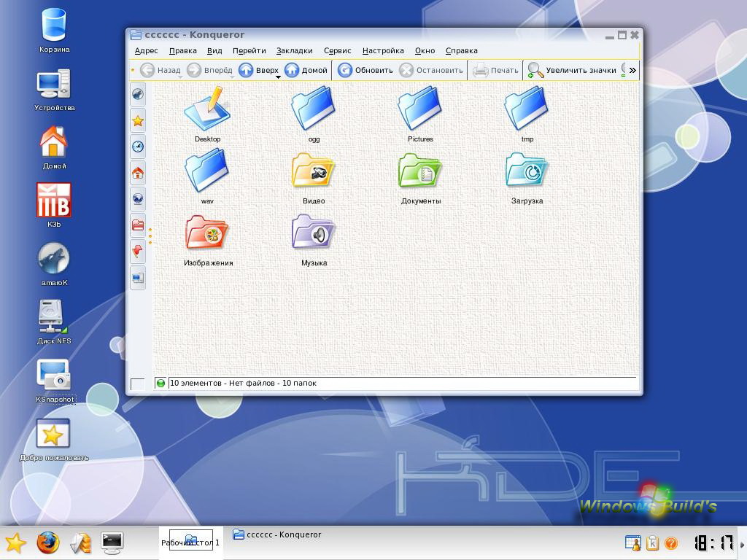Open the Видео folder
The width and height of the screenshot is (747, 560).
tap(314, 178)
